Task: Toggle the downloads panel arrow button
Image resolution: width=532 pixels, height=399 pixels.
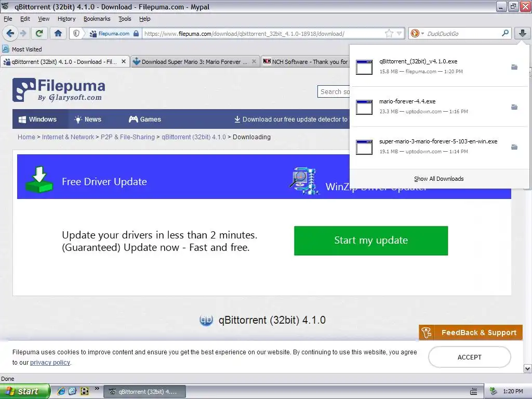Action: coord(523,33)
